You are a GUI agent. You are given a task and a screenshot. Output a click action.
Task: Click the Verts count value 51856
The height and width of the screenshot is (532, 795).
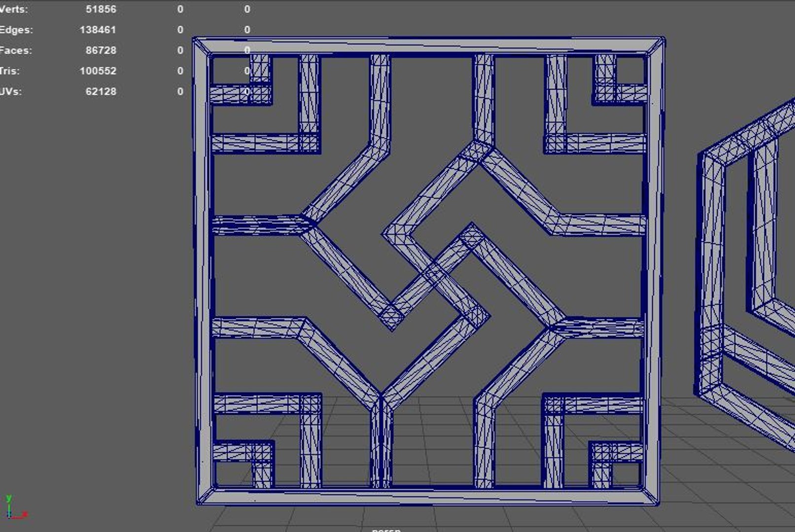[101, 9]
